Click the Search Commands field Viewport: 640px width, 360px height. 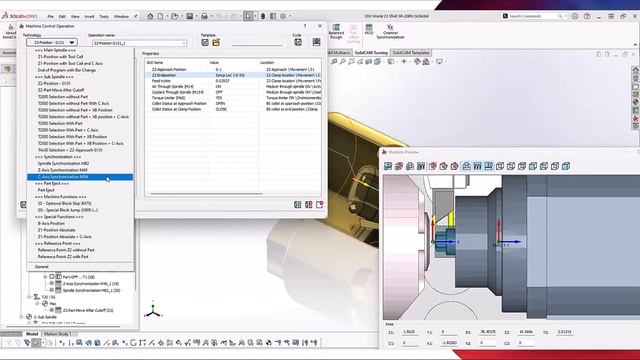point(534,16)
